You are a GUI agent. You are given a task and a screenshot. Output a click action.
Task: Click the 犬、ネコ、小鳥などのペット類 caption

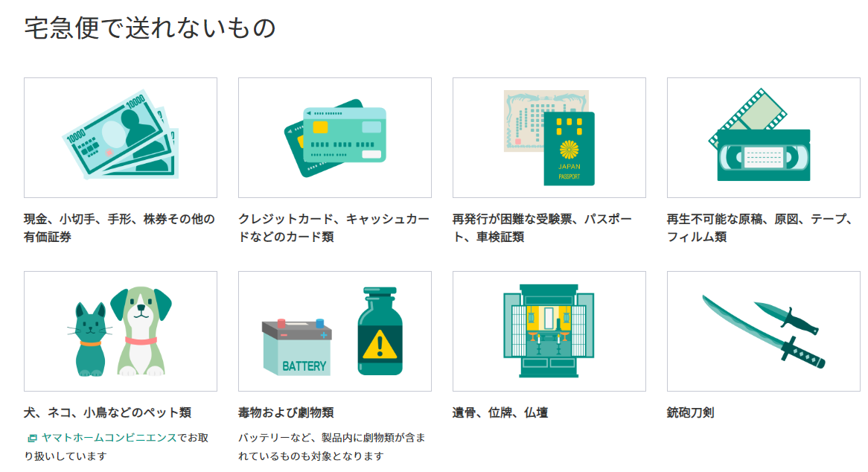(107, 412)
